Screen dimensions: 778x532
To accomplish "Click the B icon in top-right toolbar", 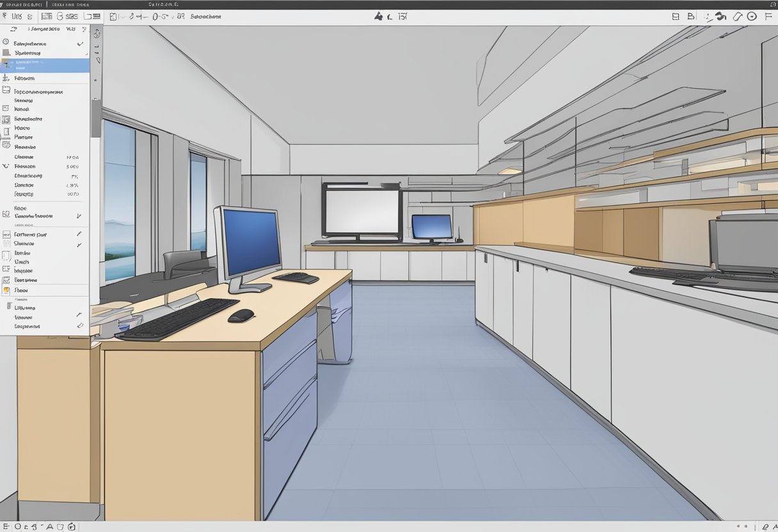I will (690, 17).
